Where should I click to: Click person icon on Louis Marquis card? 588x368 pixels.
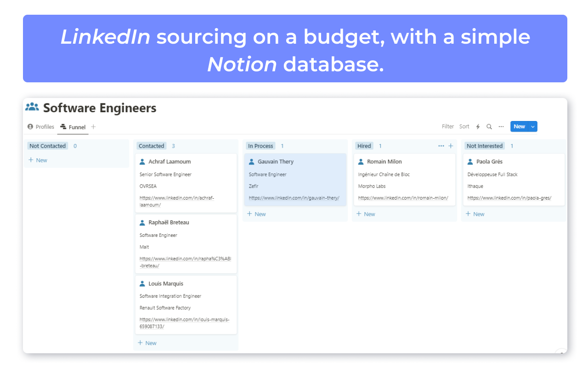(142, 284)
